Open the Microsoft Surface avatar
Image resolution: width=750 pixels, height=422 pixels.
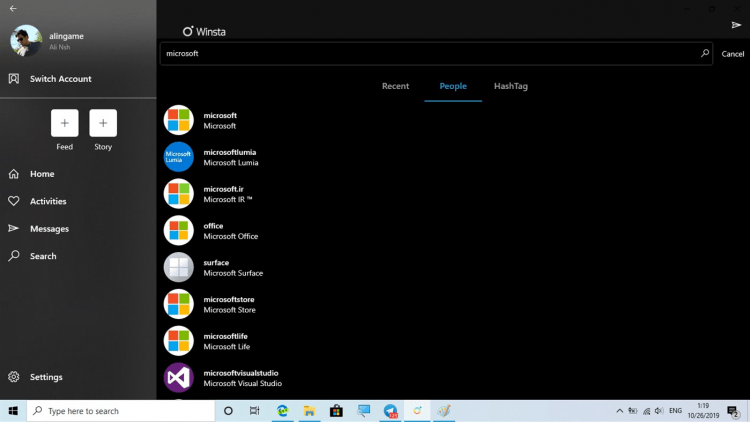point(178,267)
